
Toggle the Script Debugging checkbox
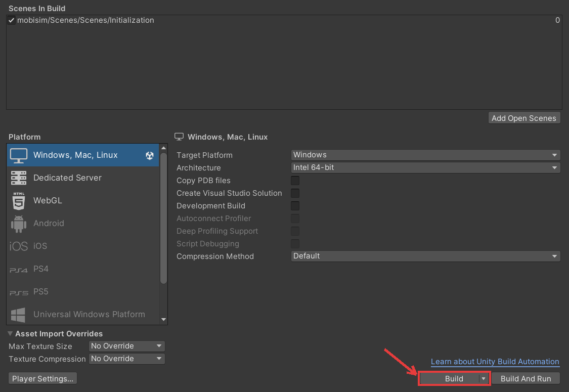coord(295,244)
